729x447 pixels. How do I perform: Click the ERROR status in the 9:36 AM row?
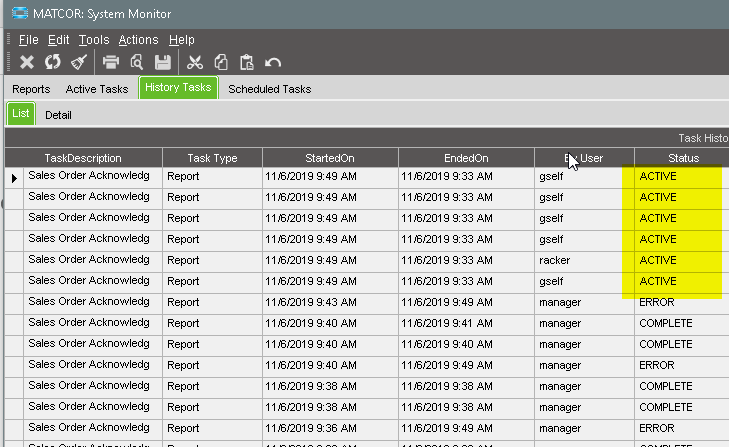tap(656, 428)
